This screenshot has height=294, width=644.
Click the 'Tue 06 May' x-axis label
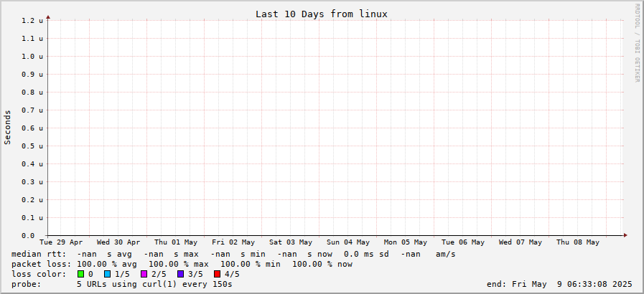pos(463,242)
